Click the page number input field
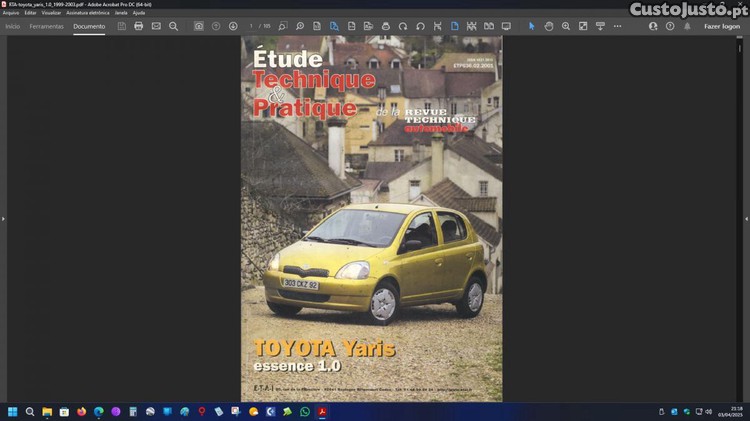This screenshot has width=750, height=421. click(251, 26)
